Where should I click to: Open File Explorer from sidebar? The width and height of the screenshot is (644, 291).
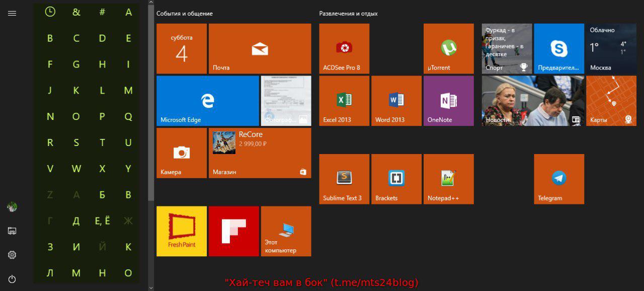[12, 231]
